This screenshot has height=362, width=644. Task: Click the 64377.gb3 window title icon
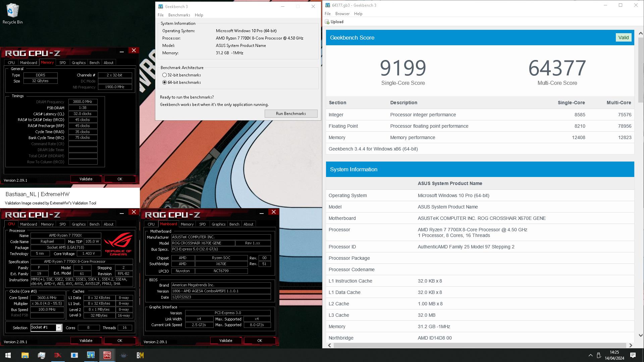pos(327,5)
